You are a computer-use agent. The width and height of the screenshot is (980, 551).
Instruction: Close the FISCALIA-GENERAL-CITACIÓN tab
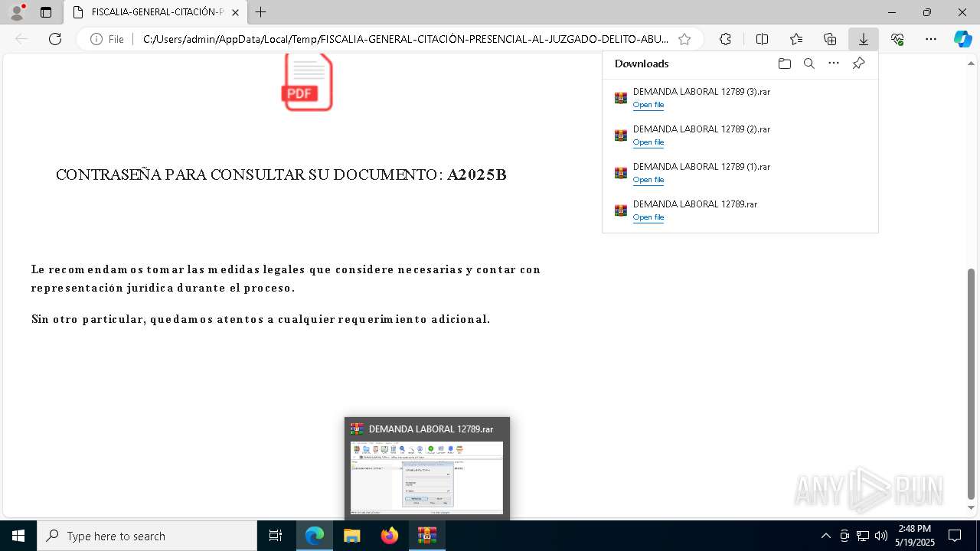[x=235, y=12]
